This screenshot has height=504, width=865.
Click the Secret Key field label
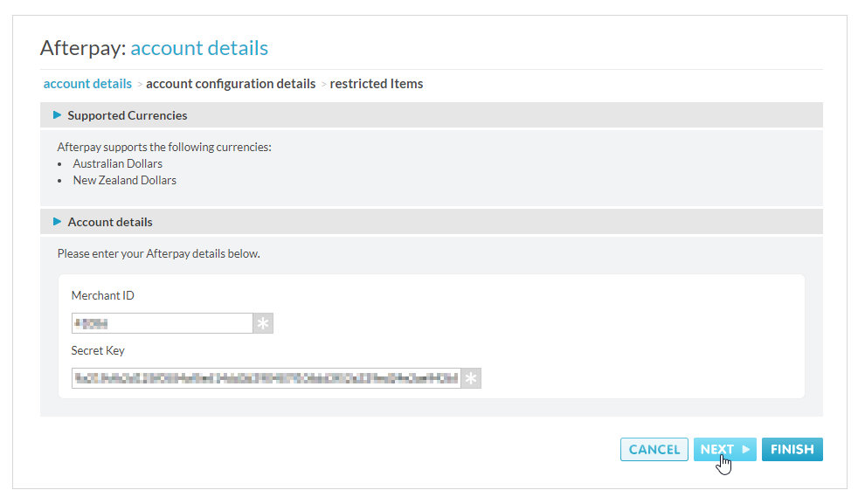click(x=98, y=350)
